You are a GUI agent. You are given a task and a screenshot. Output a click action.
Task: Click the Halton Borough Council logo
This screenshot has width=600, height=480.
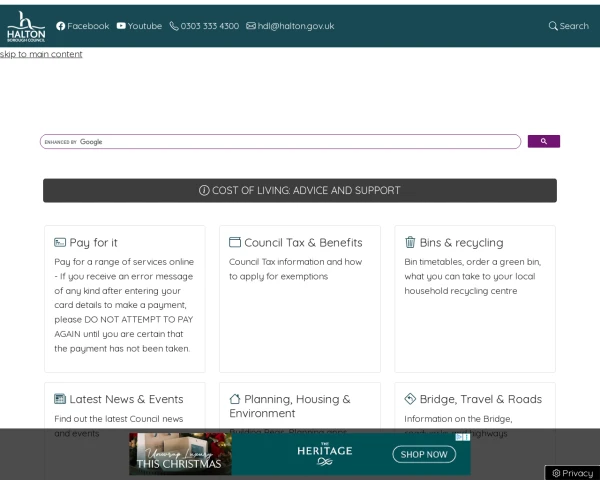[x=26, y=26]
